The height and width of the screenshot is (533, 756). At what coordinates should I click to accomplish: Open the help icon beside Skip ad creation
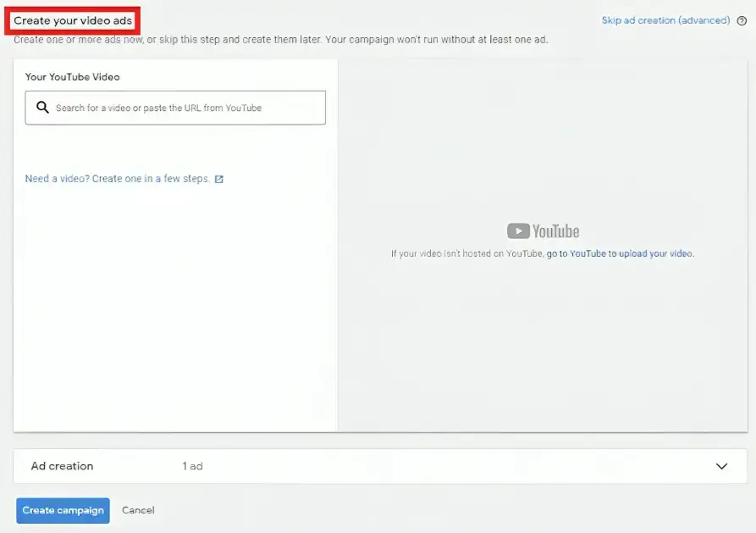(742, 20)
